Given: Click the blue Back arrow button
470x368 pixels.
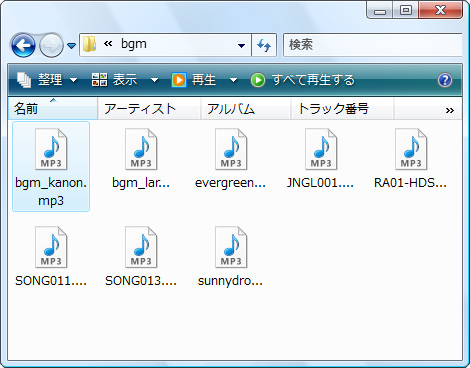Looking at the screenshot, I should 23,45.
